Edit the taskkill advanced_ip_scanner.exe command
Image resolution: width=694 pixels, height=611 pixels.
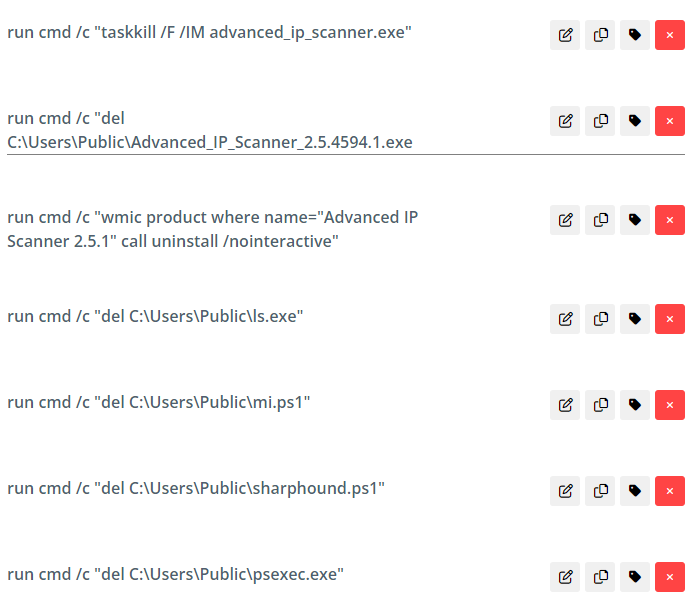(x=565, y=35)
